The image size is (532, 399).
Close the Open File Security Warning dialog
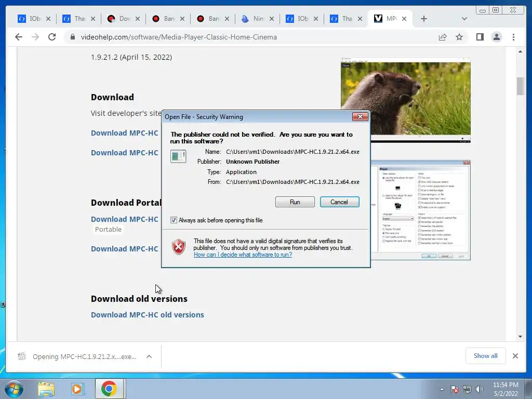tap(360, 117)
